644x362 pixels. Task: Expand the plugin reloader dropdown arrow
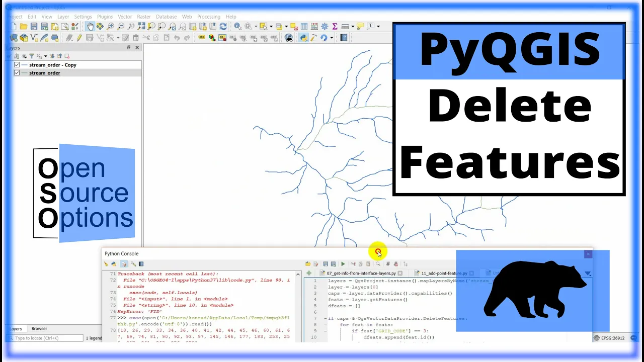pyautogui.click(x=332, y=38)
